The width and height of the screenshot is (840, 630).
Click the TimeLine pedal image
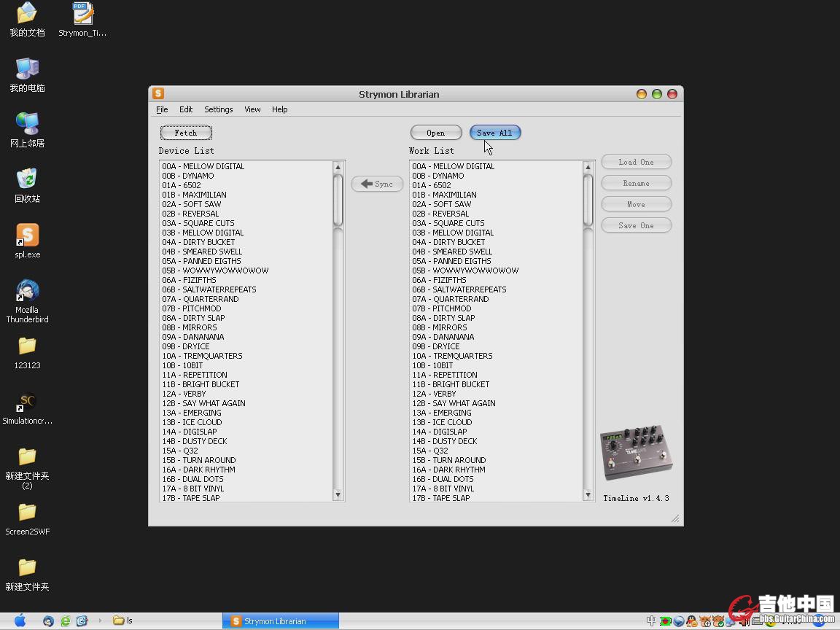636,452
